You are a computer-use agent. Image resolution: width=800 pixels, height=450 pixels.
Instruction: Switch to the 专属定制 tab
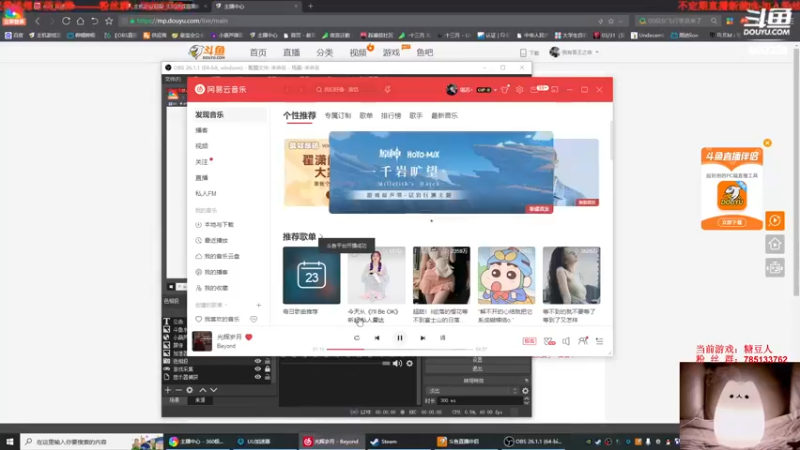(338, 116)
